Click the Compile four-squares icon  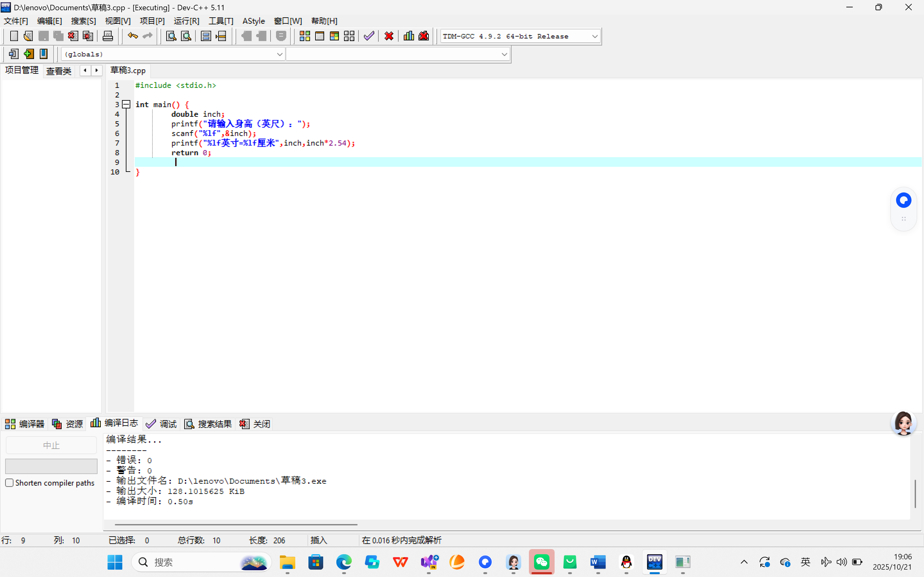coord(304,36)
